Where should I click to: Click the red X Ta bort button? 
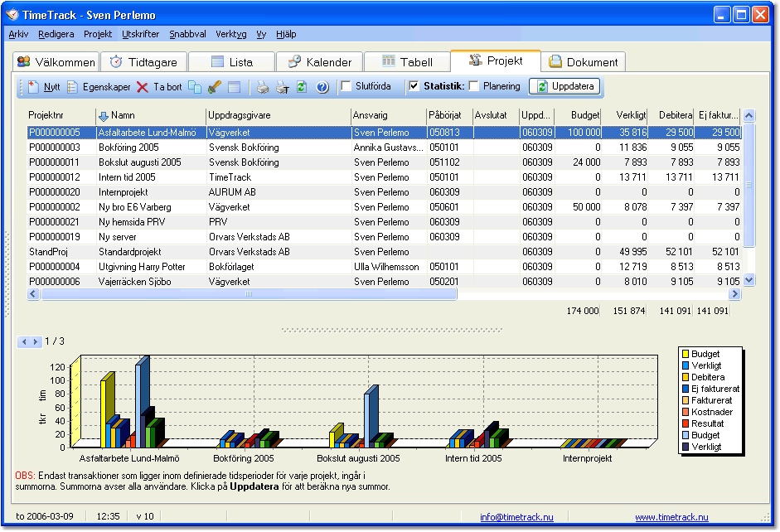coord(159,87)
